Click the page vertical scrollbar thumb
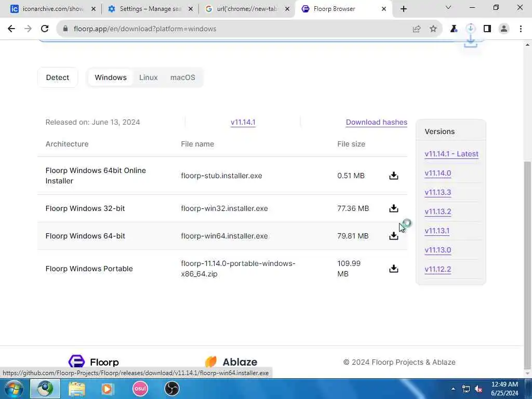This screenshot has height=399, width=532. pos(527,264)
